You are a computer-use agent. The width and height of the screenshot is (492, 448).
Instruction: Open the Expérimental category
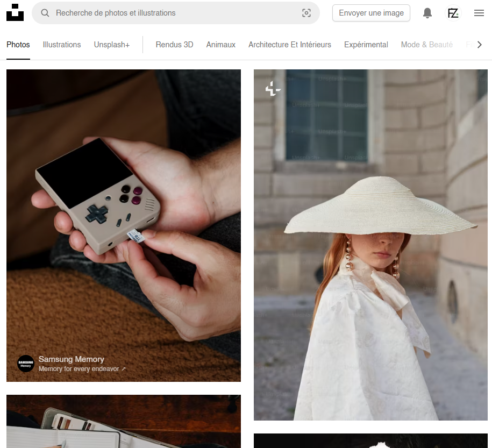366,45
